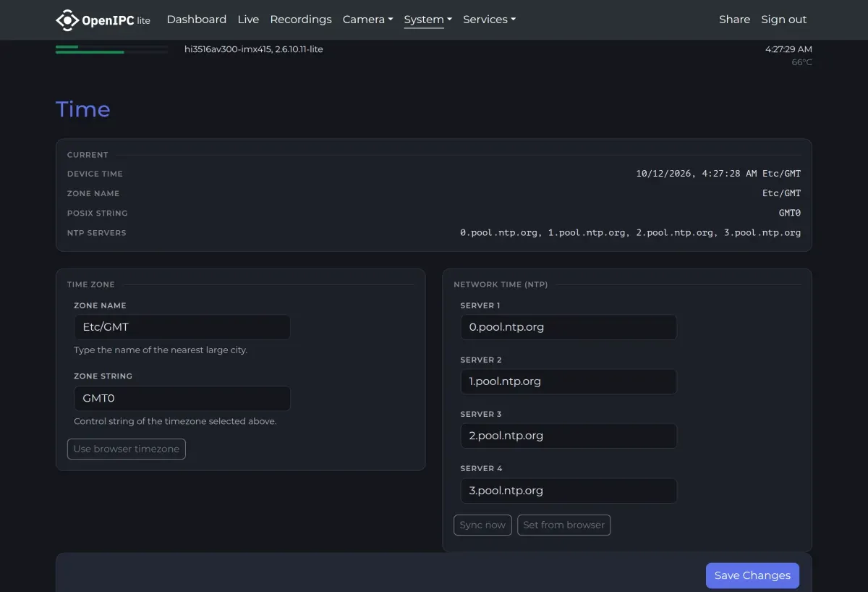Click the Time Zone section label
Viewport: 868px width, 592px height.
tap(91, 284)
